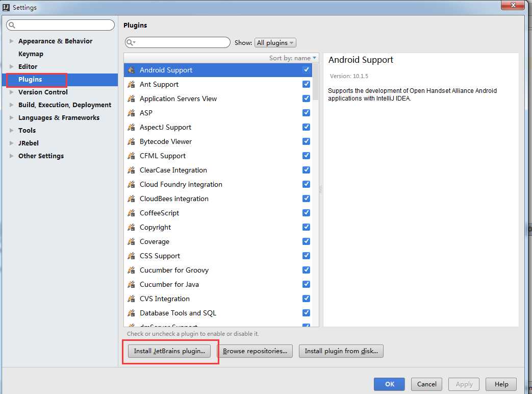Click the CSS Support plugin icon

[131, 256]
